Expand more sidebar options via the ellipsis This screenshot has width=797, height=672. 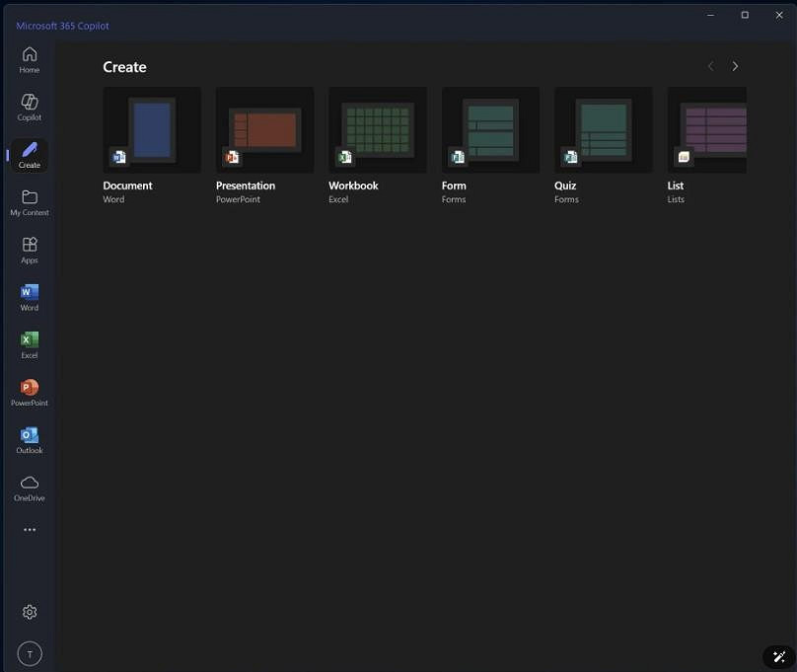tap(29, 529)
